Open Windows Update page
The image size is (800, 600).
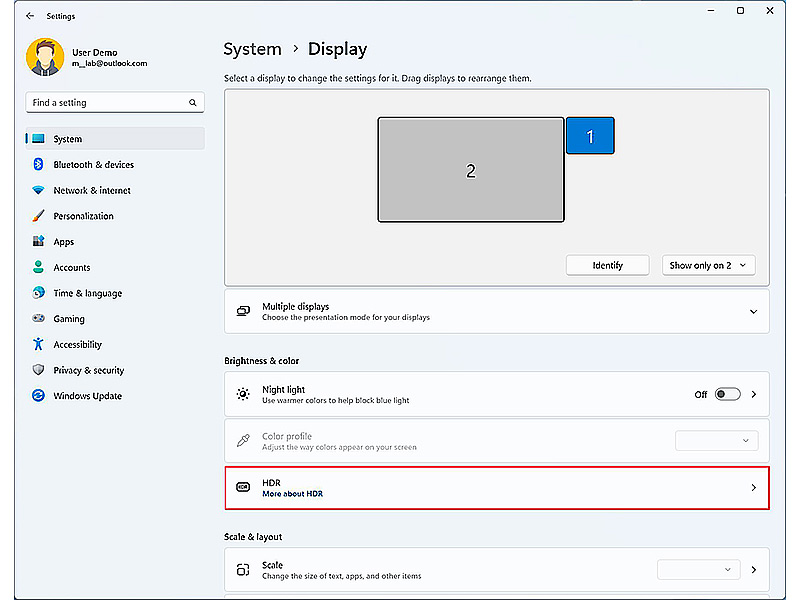coord(115,395)
